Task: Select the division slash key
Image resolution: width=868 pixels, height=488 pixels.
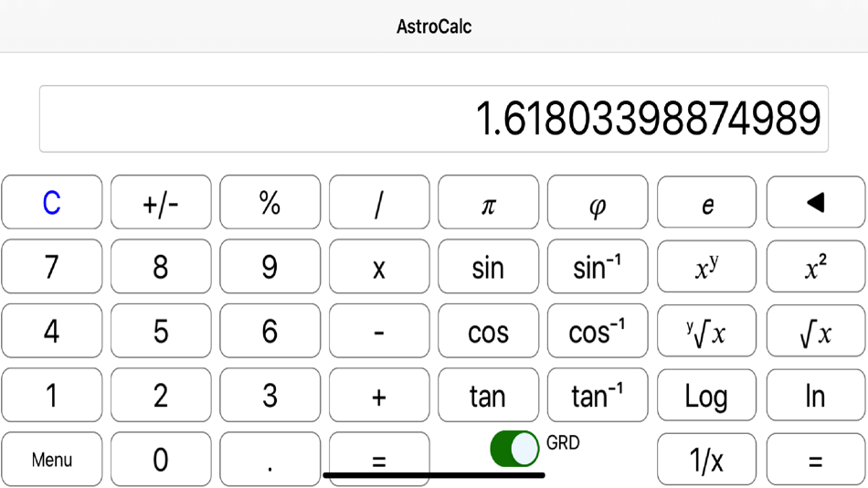Action: pyautogui.click(x=379, y=202)
